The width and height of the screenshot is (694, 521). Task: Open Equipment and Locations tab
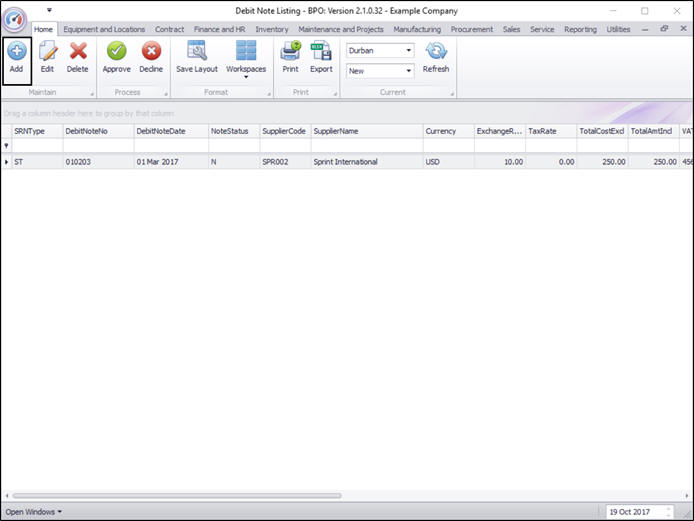point(104,29)
